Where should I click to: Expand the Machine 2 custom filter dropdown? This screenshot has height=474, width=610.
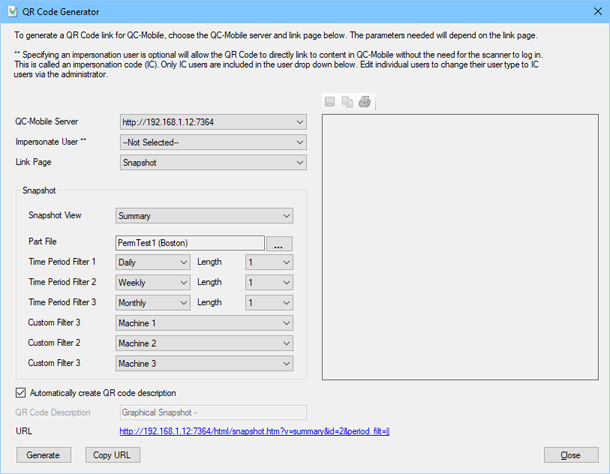pos(204,343)
